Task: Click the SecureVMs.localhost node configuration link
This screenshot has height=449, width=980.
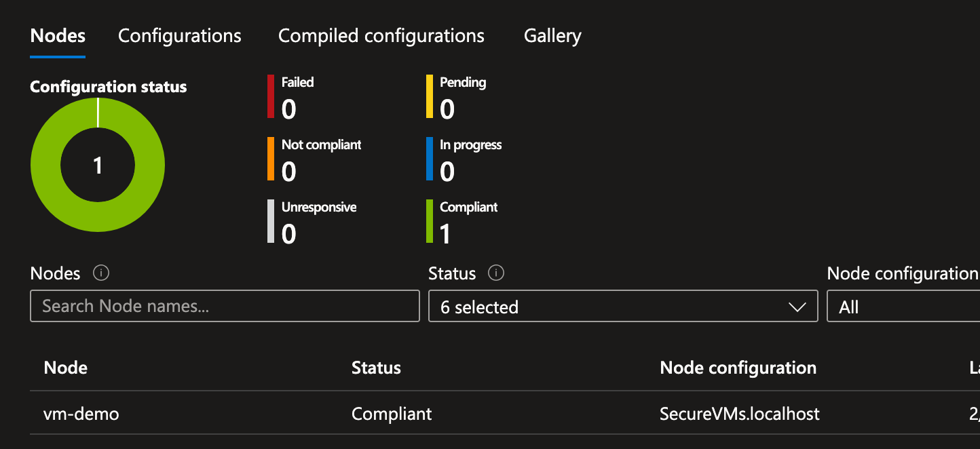Action: [x=740, y=413]
